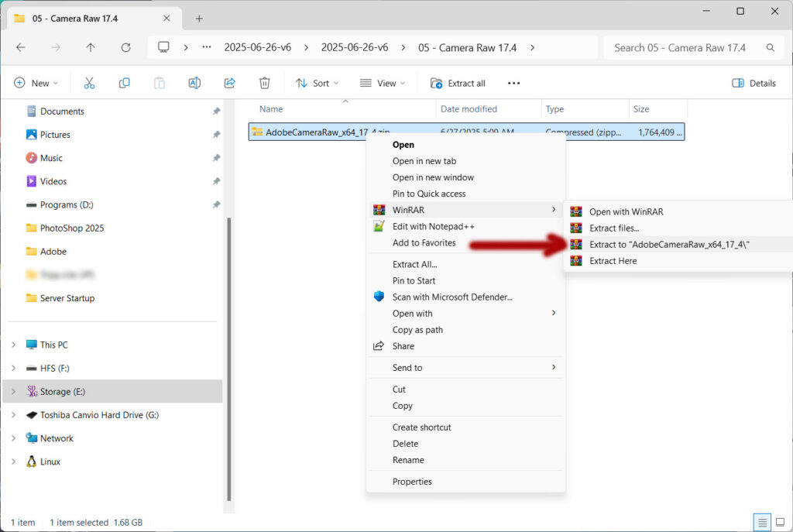Choose Open in new window
This screenshot has width=793, height=532.
click(x=465, y=177)
